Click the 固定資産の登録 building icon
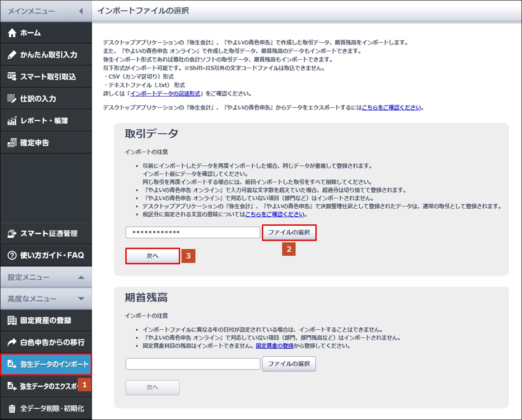The height and width of the screenshot is (420, 522). coord(12,320)
